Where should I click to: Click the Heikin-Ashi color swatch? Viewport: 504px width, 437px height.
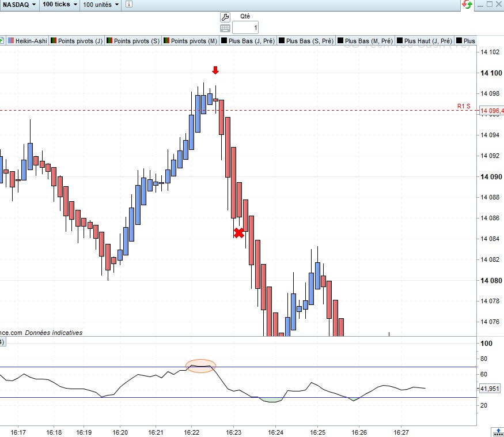tap(11, 40)
